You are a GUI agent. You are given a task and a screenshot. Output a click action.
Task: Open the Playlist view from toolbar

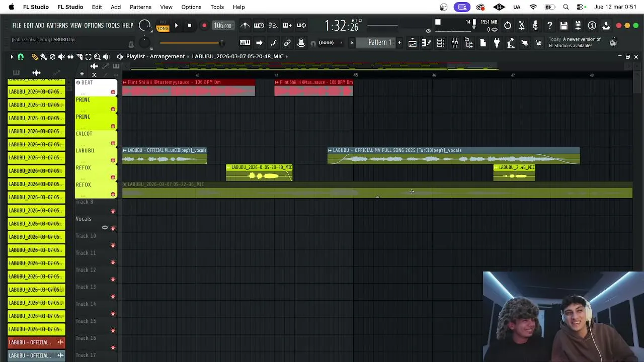tap(412, 43)
